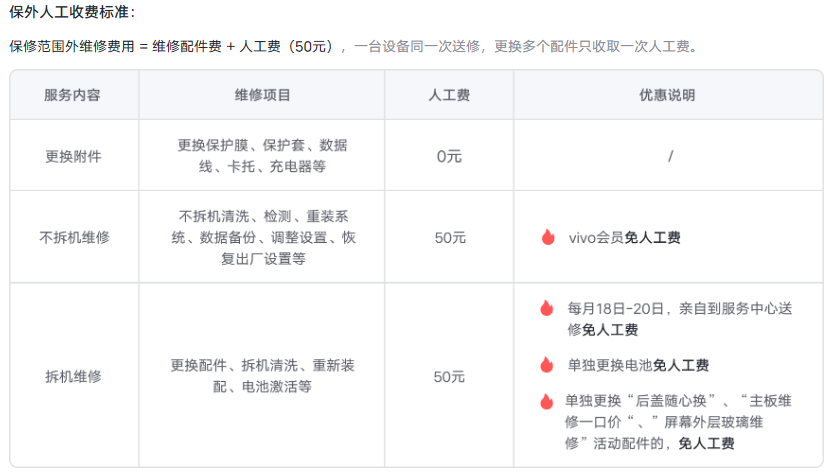Click the 不拆机清洗、检测 repair items cell
This screenshot has height=475, width=831.
click(263, 237)
